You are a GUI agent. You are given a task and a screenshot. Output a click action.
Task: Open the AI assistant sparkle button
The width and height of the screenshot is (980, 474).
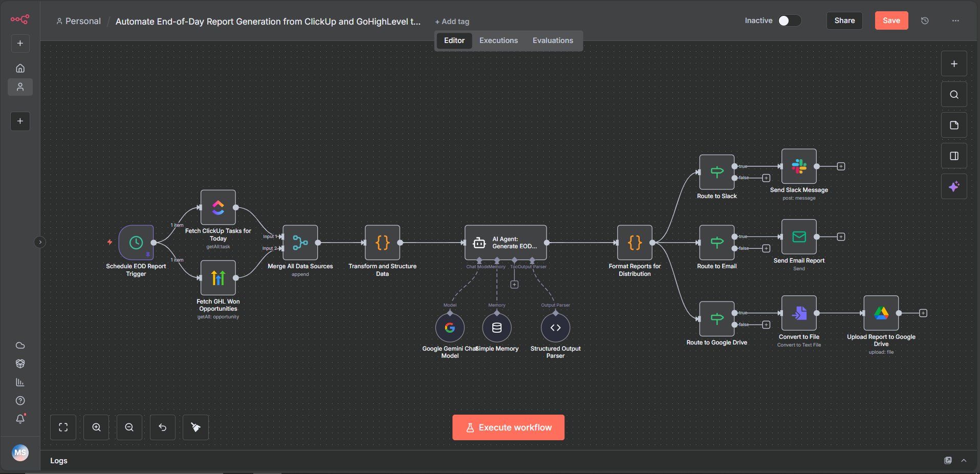[954, 187]
